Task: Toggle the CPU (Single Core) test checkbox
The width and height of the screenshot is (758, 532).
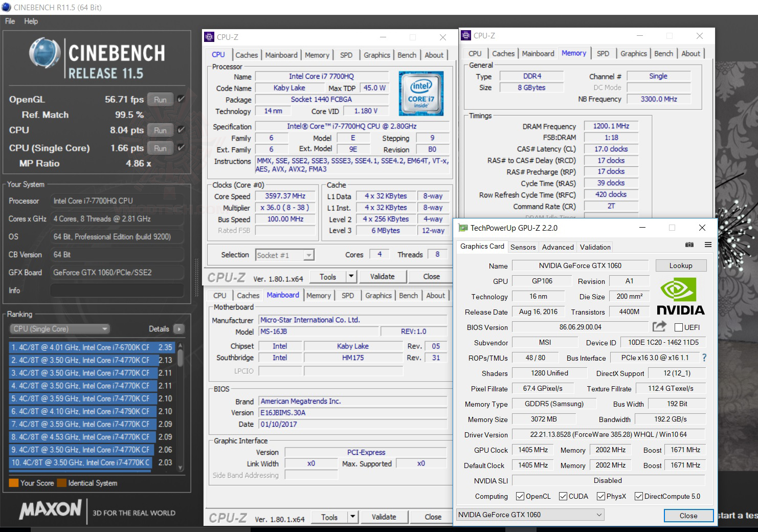Action: pyautogui.click(x=181, y=148)
